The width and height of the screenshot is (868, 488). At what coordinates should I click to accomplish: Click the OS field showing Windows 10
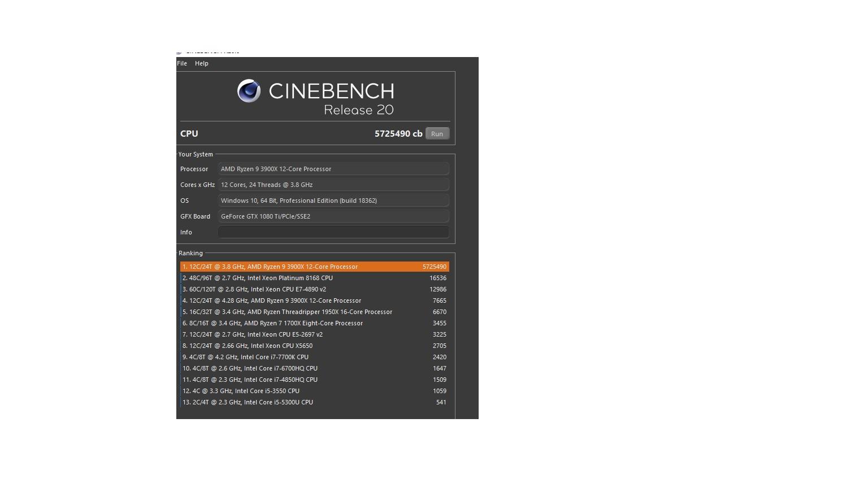(333, 201)
